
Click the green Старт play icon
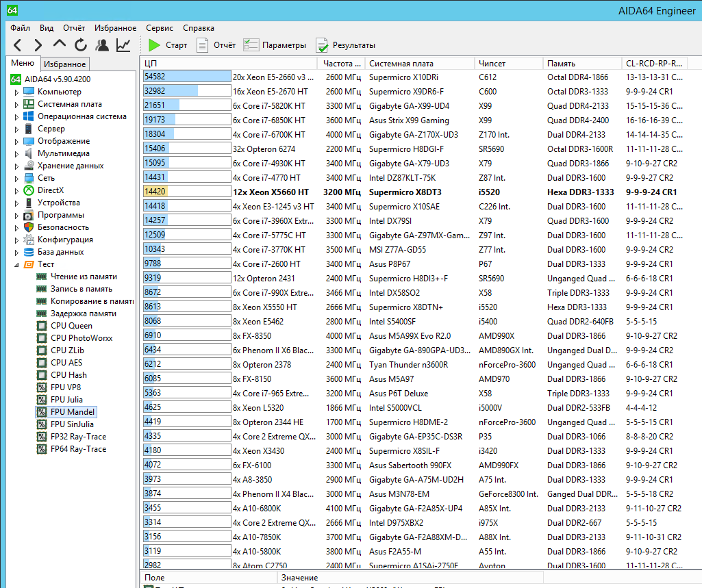coord(154,45)
